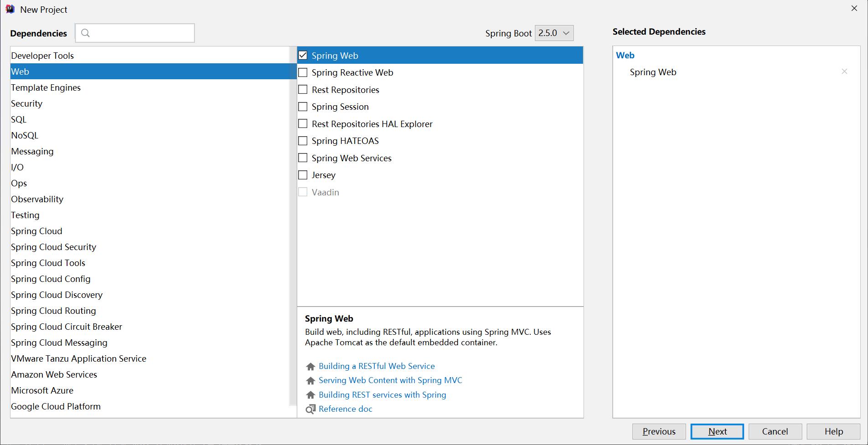Screen dimensions: 868x445
Task: Open Spring Cloud Discovery category
Action: point(150,295)
